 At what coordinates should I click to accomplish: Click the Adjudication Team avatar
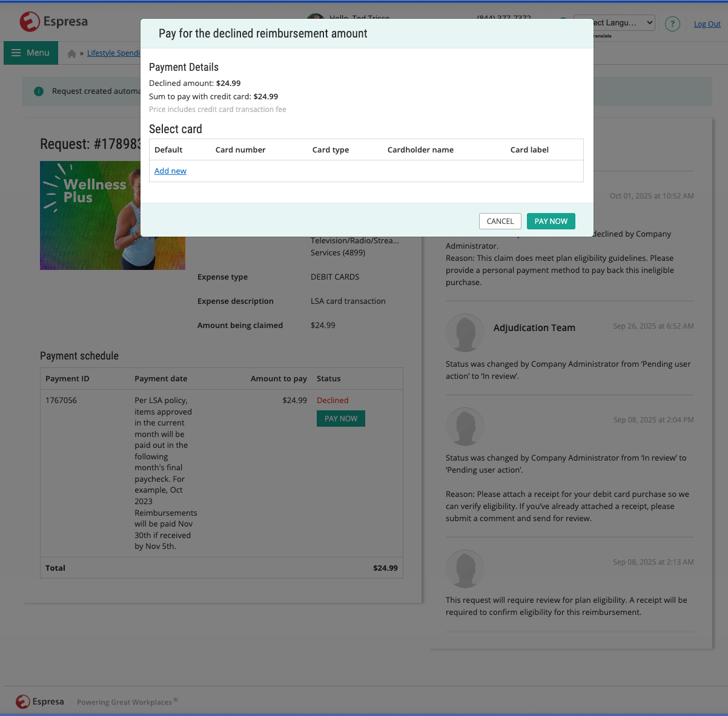(x=465, y=332)
